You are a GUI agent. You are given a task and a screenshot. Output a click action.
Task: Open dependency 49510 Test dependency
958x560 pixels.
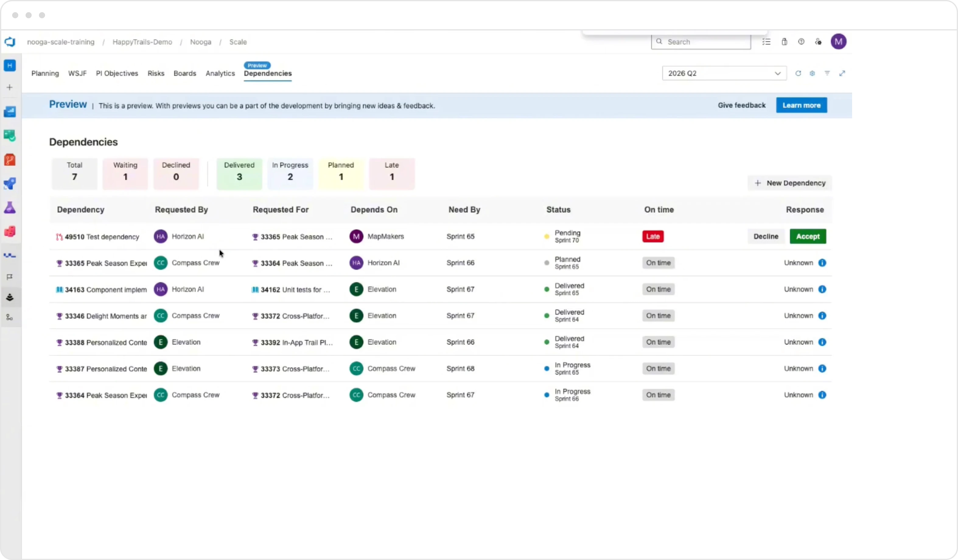click(x=102, y=237)
